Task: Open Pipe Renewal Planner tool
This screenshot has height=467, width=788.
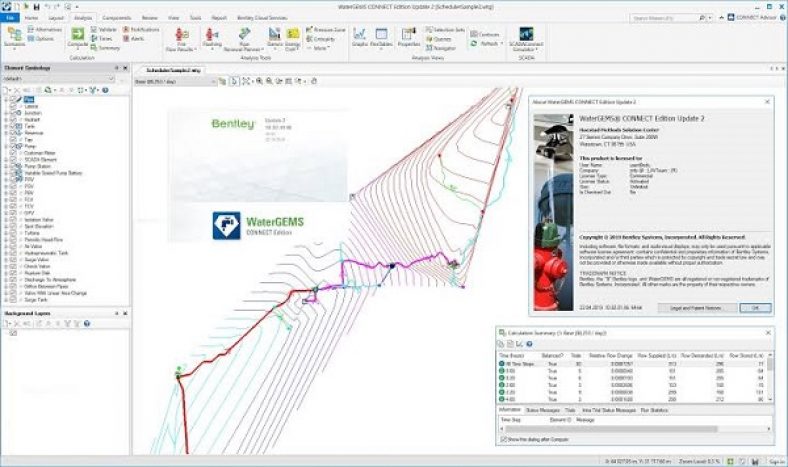Action: (244, 39)
